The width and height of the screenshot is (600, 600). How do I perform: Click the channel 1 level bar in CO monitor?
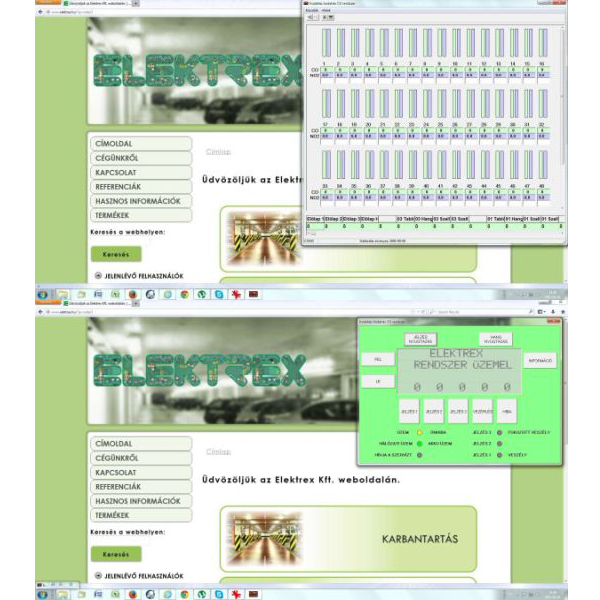[x=326, y=42]
